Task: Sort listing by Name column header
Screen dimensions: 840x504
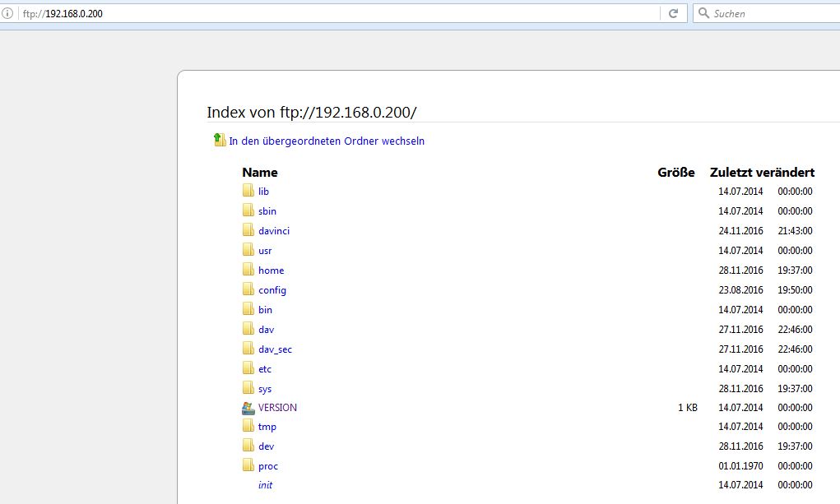Action: (260, 172)
